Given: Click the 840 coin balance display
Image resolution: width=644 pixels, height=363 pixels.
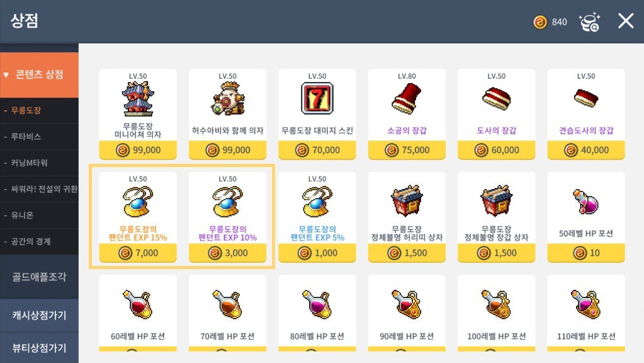Looking at the screenshot, I should [550, 22].
